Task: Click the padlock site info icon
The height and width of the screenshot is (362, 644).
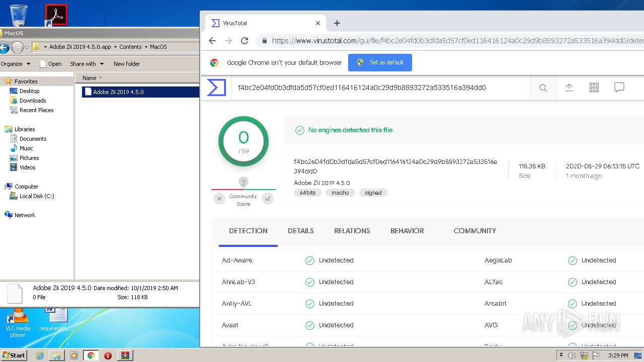Action: (264, 41)
